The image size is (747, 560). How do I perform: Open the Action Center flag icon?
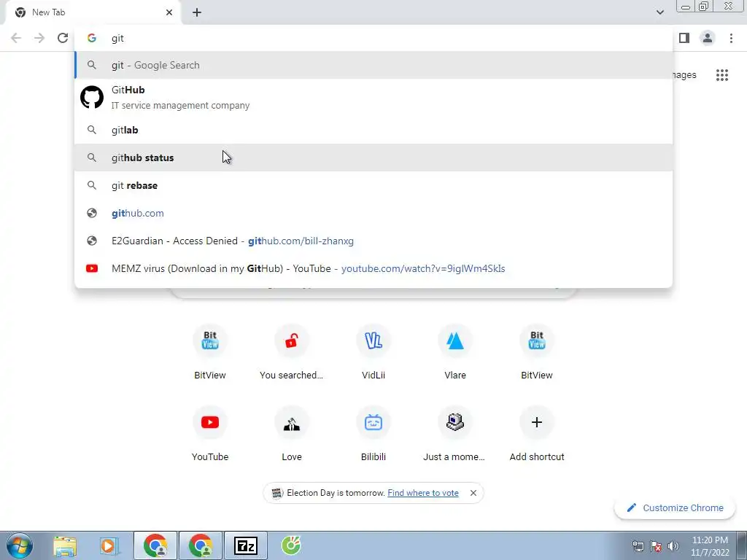click(x=656, y=546)
